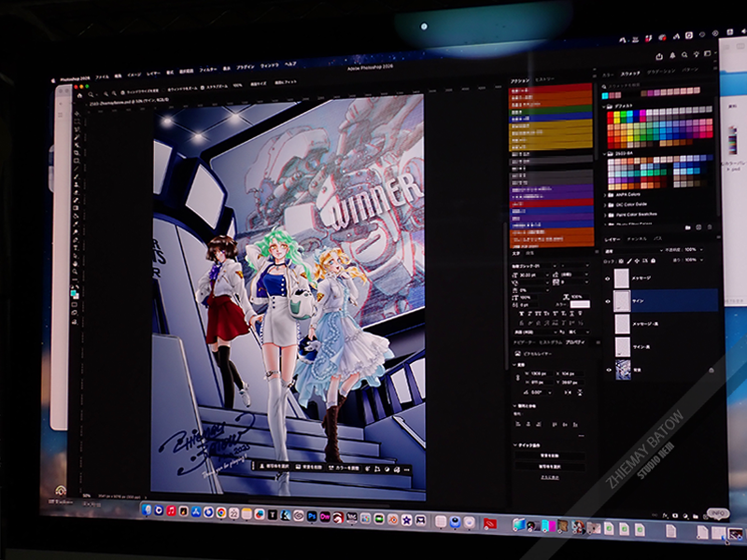747x560 pixels.
Task: Delete swatch using the trash icon
Action: tap(710, 227)
